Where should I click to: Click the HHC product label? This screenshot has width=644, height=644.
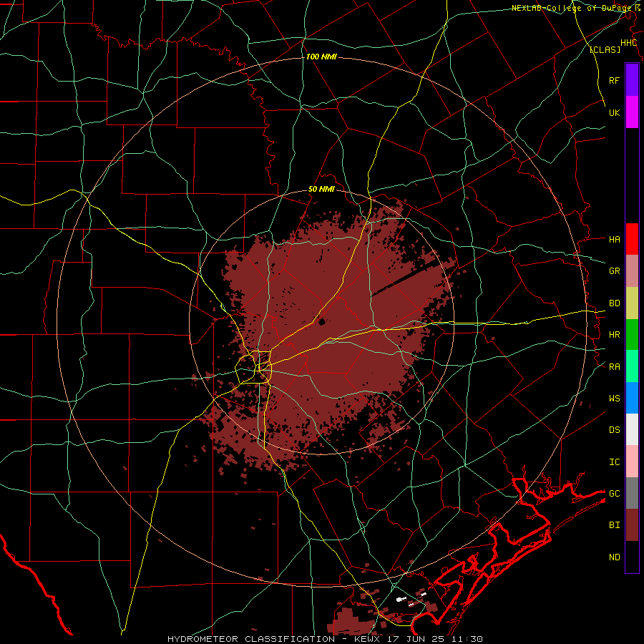tap(628, 43)
